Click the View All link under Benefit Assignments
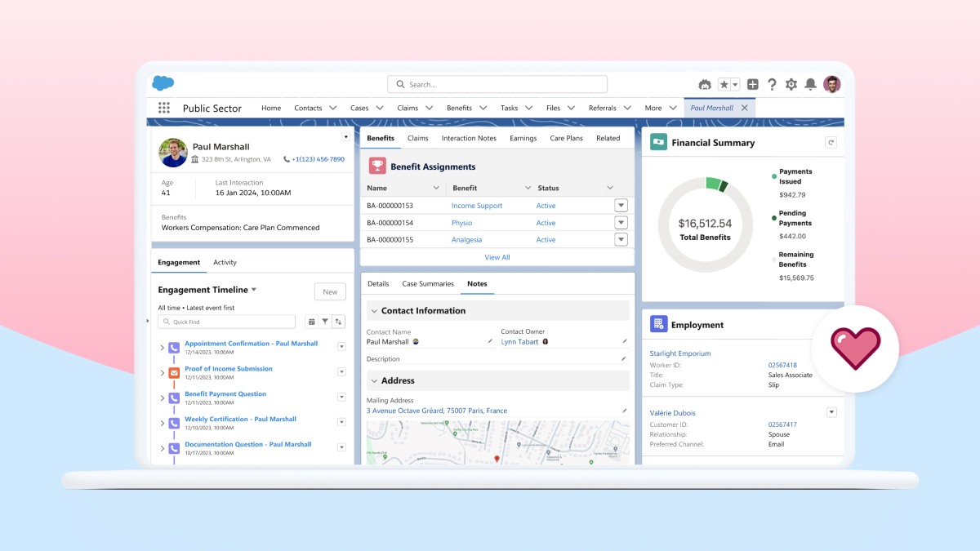The width and height of the screenshot is (980, 551). coord(497,256)
